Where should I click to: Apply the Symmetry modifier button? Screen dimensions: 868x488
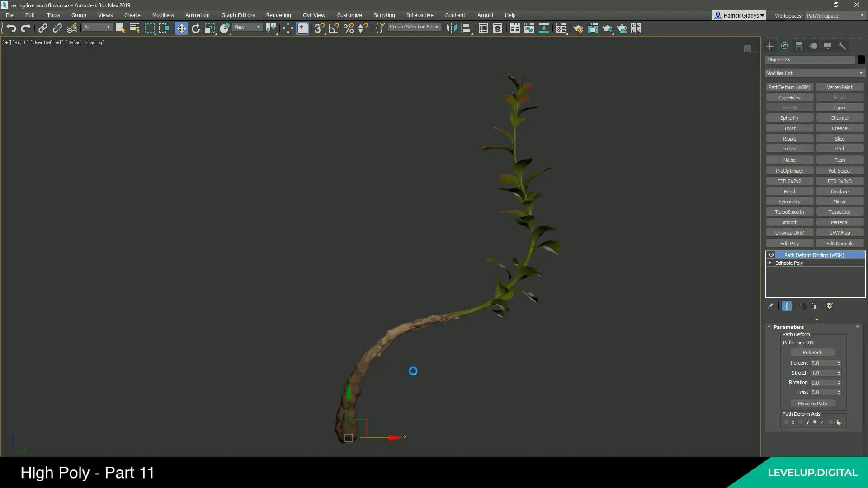coord(789,202)
